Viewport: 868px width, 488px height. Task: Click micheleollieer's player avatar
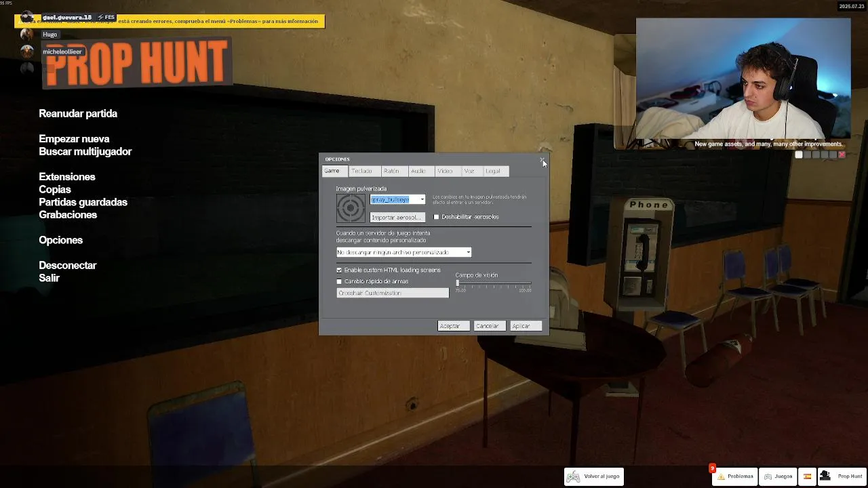26,52
